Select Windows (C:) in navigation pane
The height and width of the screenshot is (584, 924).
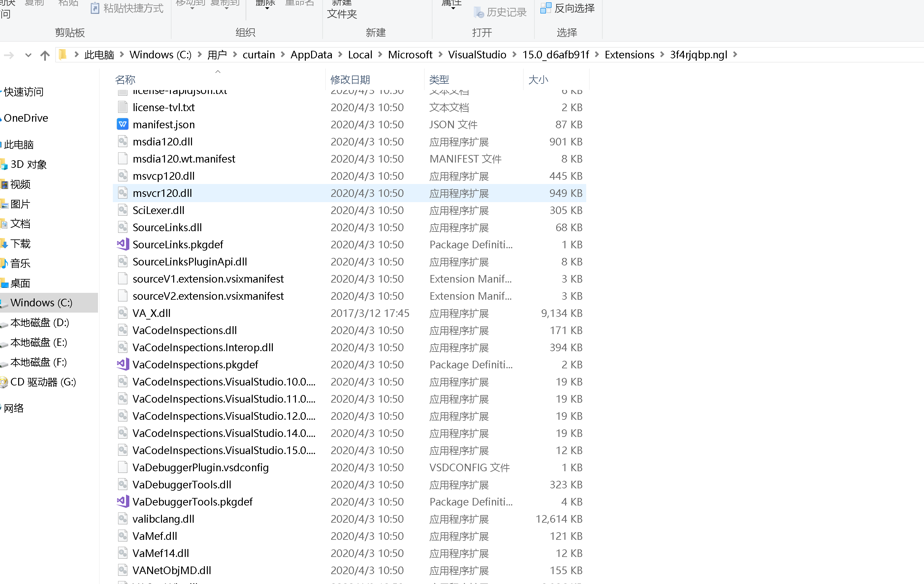(x=41, y=302)
